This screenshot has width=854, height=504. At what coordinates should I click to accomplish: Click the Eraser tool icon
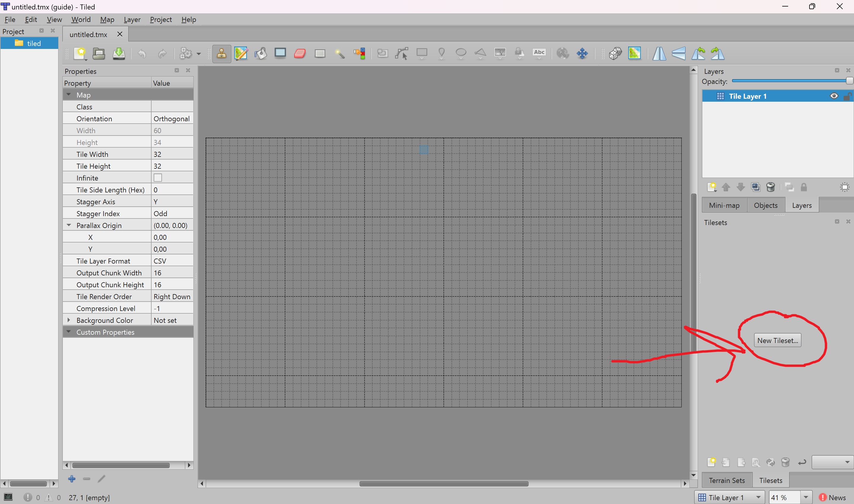click(300, 53)
